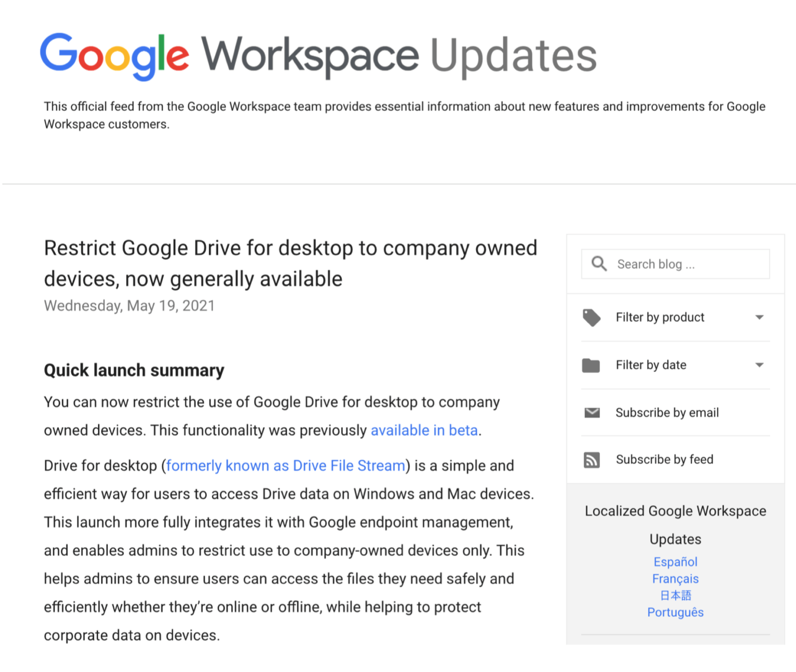Switch to Español localized updates
This screenshot has width=796, height=672.
point(675,562)
